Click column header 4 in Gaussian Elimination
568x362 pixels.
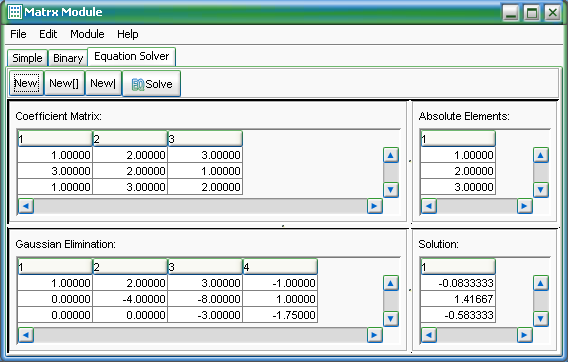[x=280, y=267]
